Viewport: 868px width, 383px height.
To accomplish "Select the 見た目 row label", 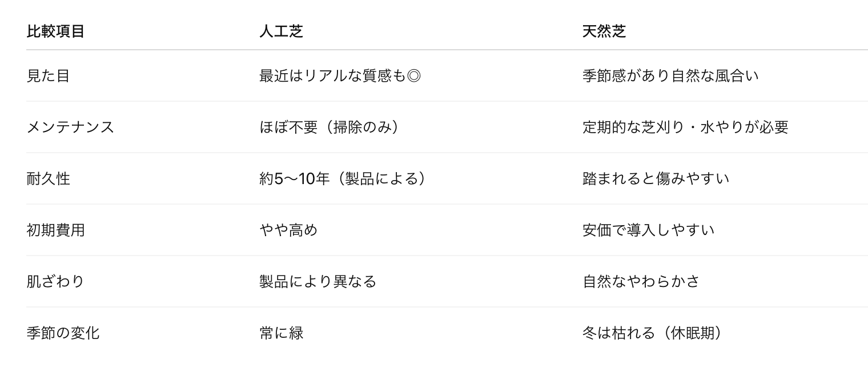I will [x=48, y=75].
